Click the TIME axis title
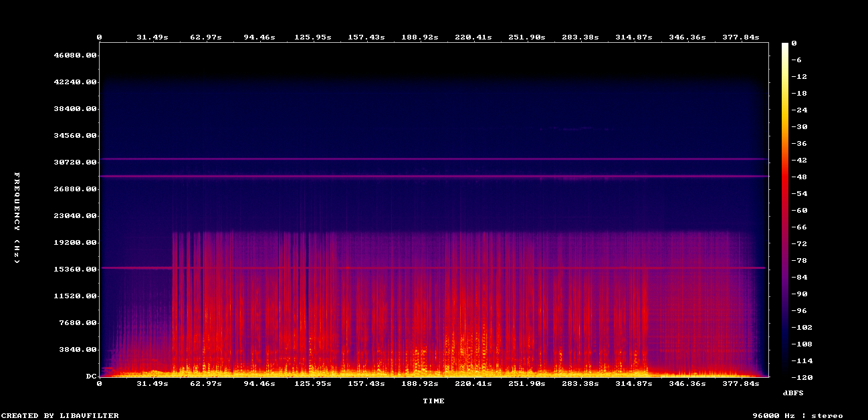The width and height of the screenshot is (868, 420). (x=433, y=401)
